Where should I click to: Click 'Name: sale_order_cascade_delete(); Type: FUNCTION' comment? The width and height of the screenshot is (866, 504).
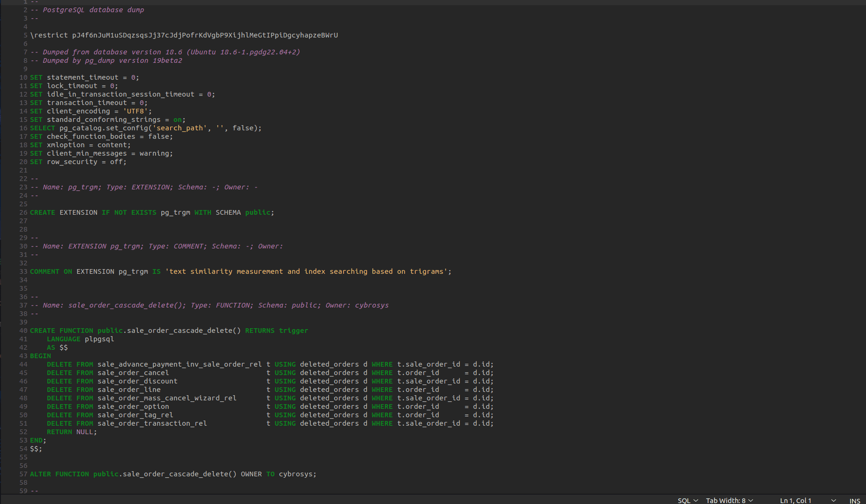209,305
